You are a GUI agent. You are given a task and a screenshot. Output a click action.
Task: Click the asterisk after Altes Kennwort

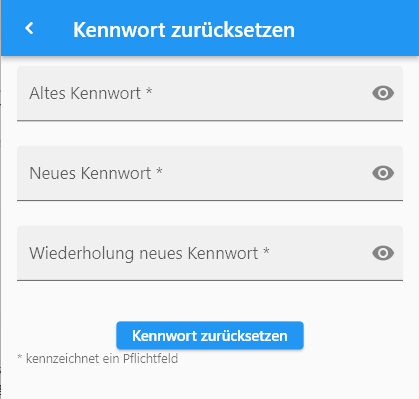point(149,91)
